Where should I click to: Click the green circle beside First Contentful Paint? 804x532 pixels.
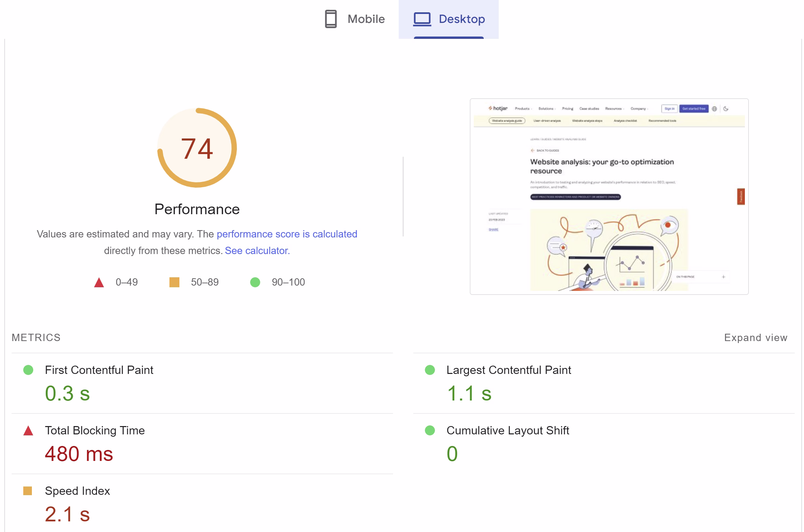coord(28,371)
